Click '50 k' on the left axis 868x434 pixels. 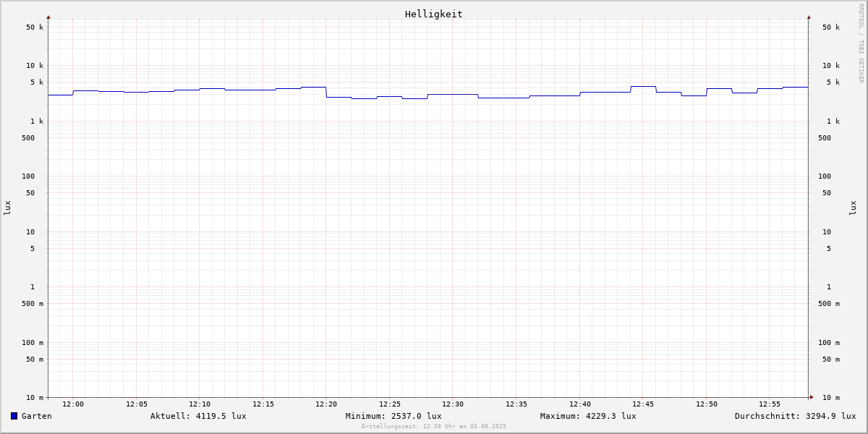(x=35, y=27)
